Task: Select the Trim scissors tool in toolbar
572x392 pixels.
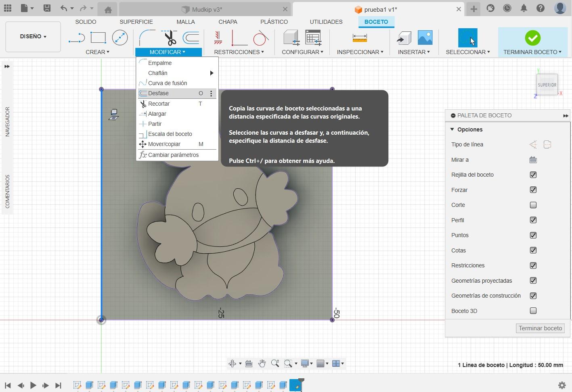Action: point(170,38)
